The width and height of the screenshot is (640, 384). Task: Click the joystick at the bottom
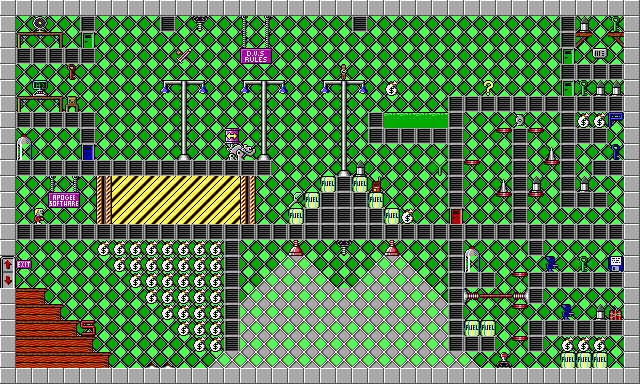[504, 360]
